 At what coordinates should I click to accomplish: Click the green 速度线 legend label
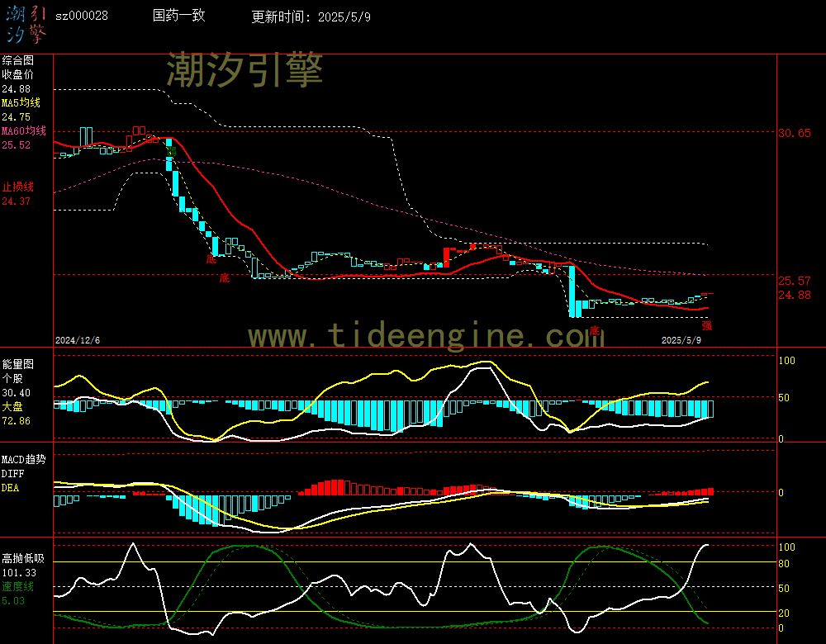pyautogui.click(x=18, y=586)
